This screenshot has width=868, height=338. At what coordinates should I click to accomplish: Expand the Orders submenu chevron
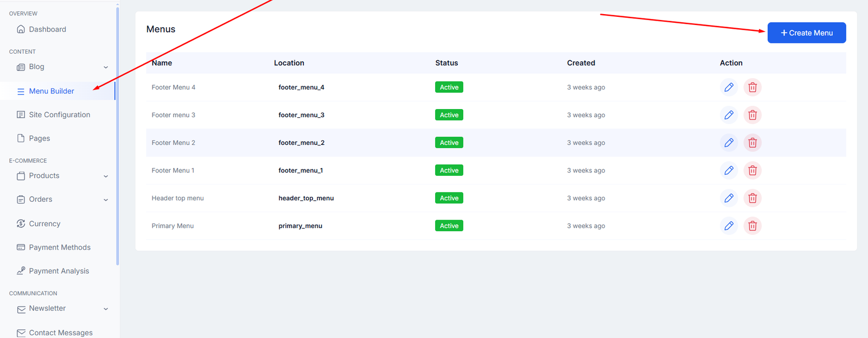pyautogui.click(x=106, y=200)
